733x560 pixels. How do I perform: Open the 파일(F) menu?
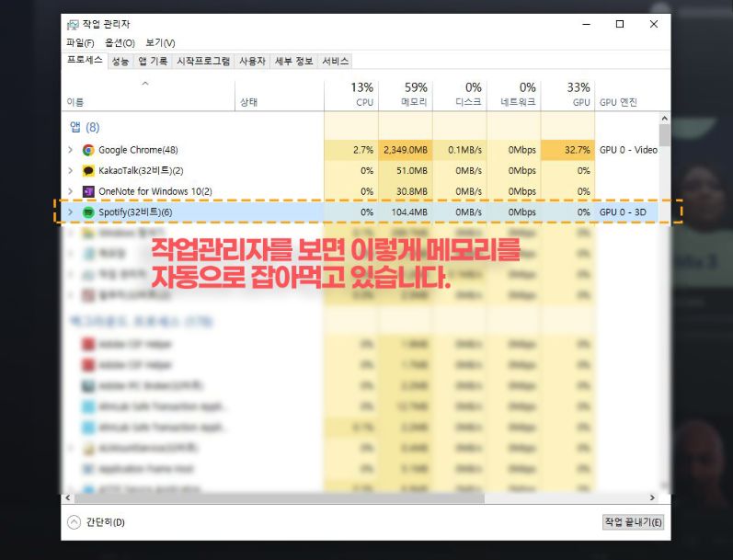pos(80,43)
